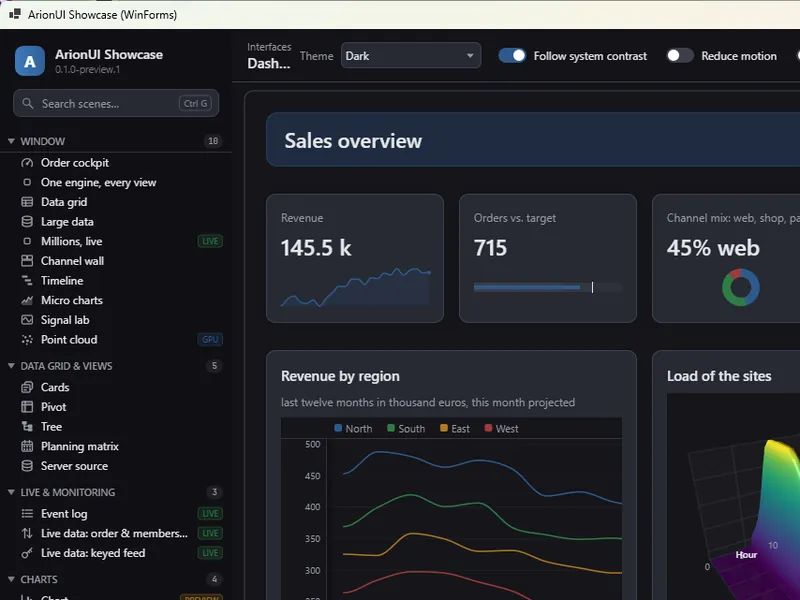Click the app icon in title bar
The width and height of the screenshot is (800, 600).
(x=15, y=14)
